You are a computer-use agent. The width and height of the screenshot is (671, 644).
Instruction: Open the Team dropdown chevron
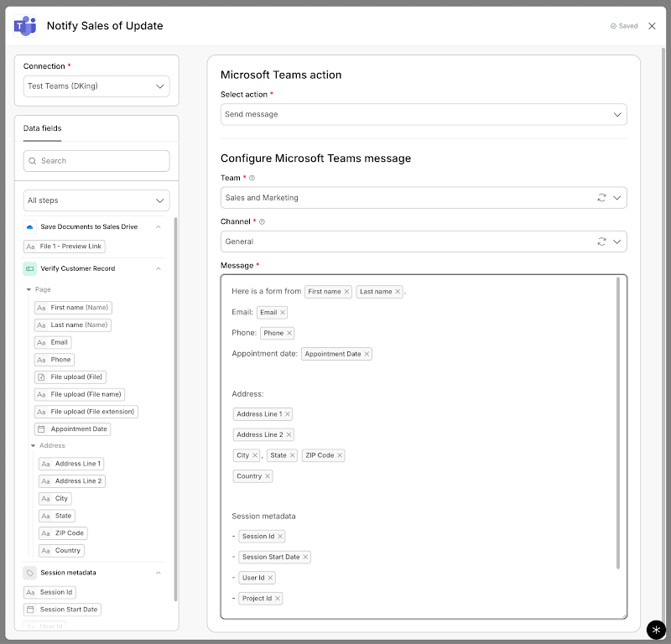click(x=617, y=198)
